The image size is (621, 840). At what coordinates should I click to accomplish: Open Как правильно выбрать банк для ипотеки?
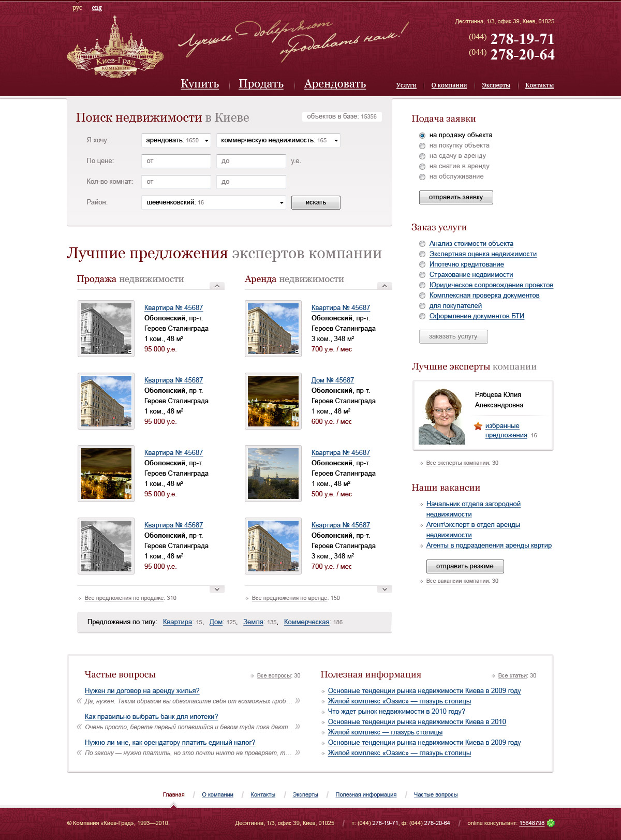coord(151,717)
